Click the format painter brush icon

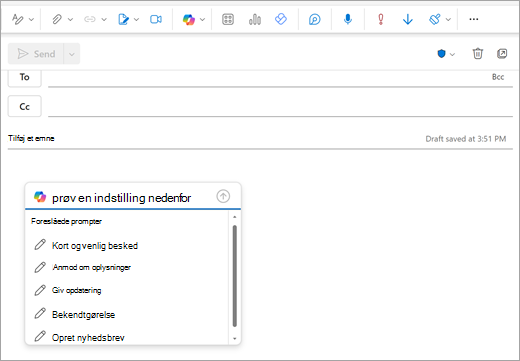[x=435, y=19]
